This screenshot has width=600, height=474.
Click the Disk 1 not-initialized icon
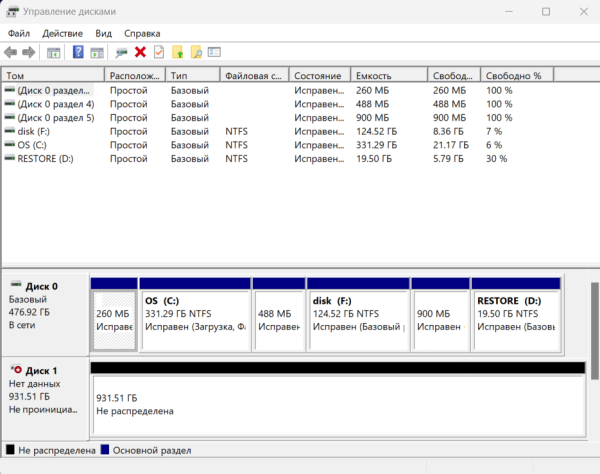(x=15, y=370)
